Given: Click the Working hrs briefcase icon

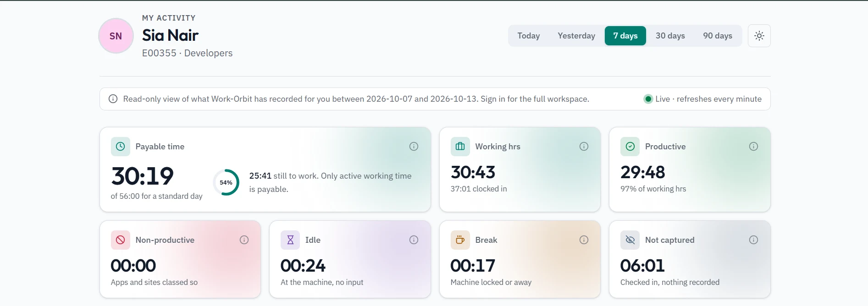Looking at the screenshot, I should pos(460,147).
